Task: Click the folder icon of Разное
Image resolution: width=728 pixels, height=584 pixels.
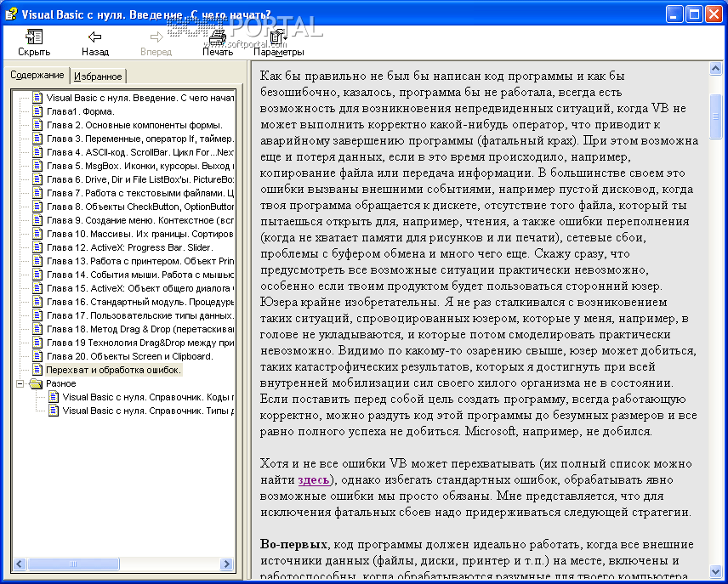Action: point(36,383)
